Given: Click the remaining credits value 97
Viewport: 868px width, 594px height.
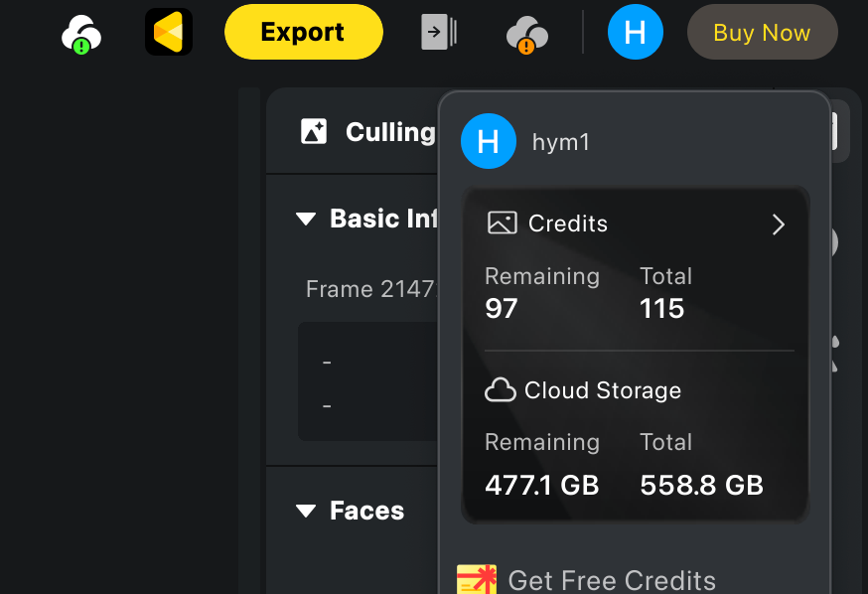Looking at the screenshot, I should click(502, 309).
